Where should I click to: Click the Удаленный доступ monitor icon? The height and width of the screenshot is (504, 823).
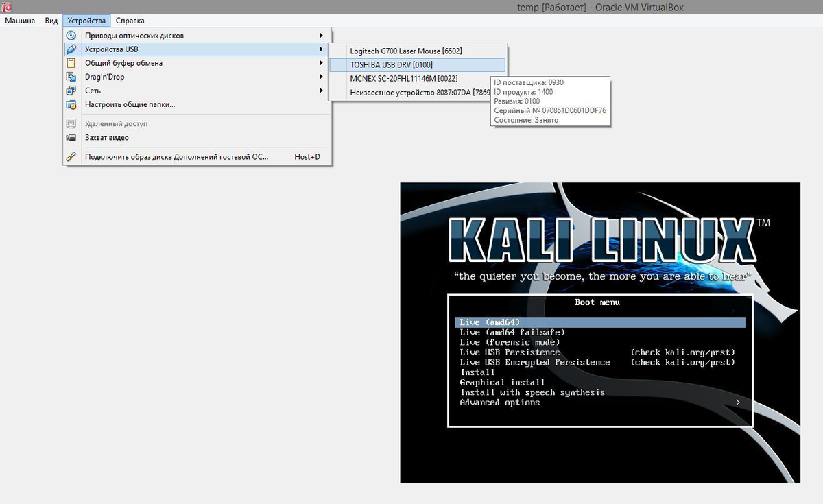click(x=71, y=123)
